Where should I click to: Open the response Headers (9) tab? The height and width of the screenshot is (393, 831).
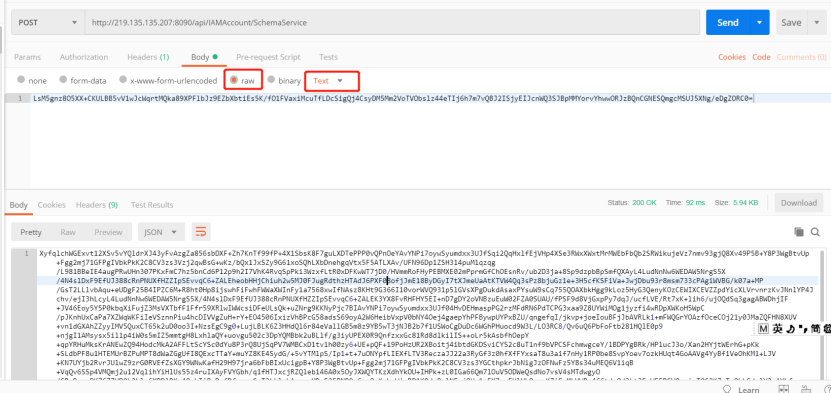click(97, 204)
